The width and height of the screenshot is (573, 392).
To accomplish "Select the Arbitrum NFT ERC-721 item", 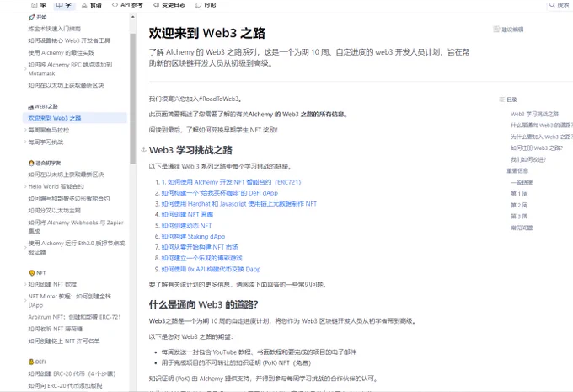I will (74, 317).
